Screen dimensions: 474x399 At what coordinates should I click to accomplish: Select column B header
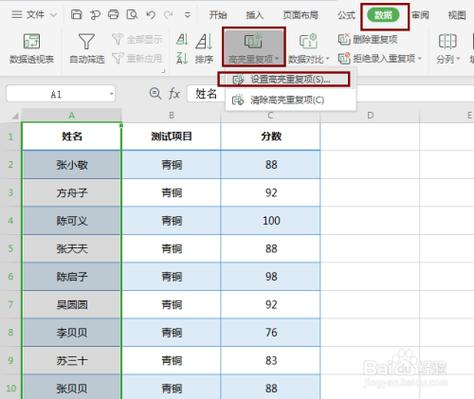click(x=171, y=115)
